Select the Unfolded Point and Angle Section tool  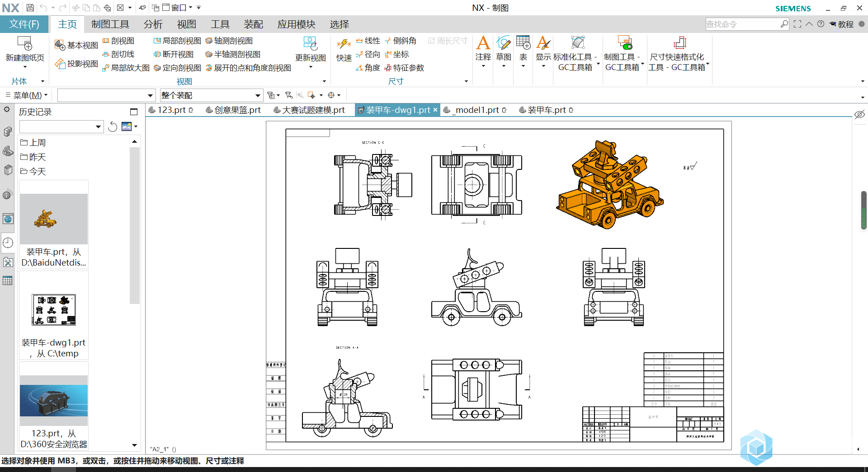click(x=248, y=68)
